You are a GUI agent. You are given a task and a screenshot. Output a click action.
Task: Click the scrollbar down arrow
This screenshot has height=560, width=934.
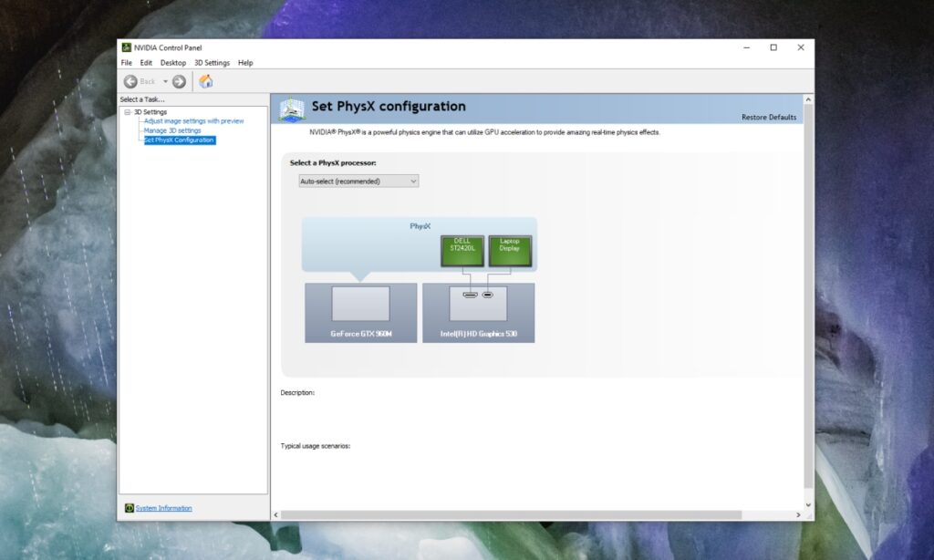click(x=806, y=504)
